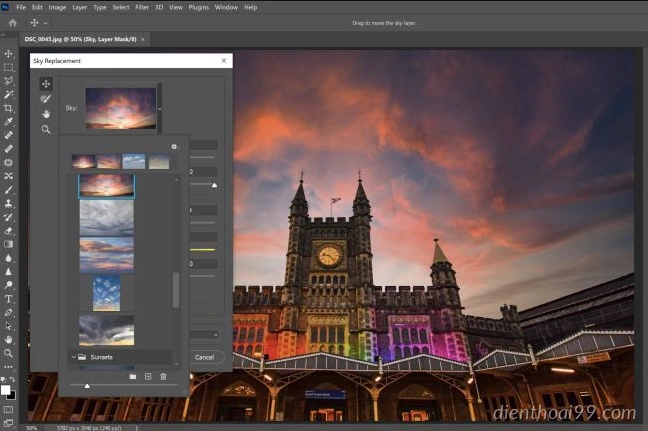Select the Horizontal Type tool
Screen dimensions: 648x431
[x=8, y=299]
